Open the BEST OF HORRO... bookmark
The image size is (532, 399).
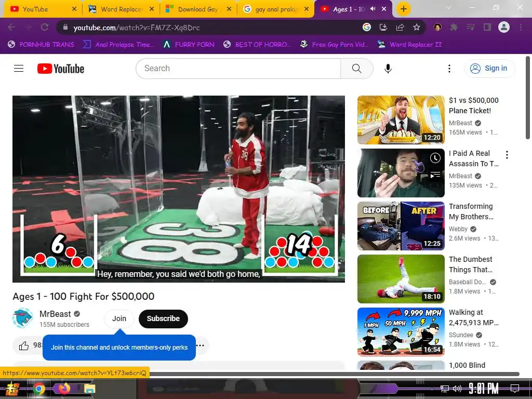(x=257, y=45)
